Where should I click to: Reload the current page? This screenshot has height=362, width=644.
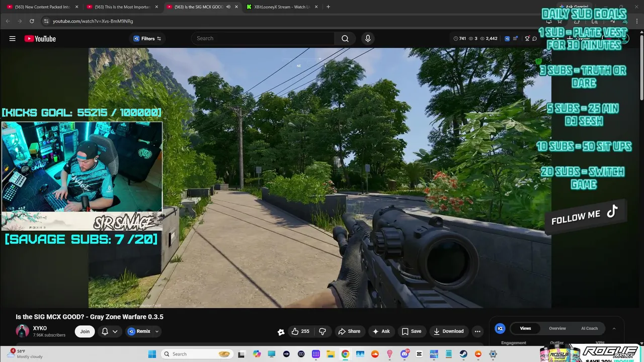click(32, 21)
